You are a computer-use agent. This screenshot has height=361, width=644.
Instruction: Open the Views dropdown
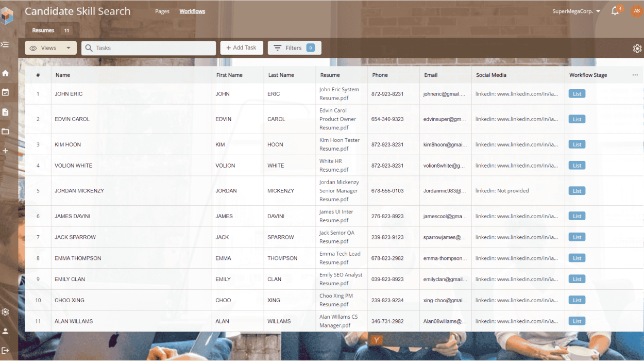[50, 47]
